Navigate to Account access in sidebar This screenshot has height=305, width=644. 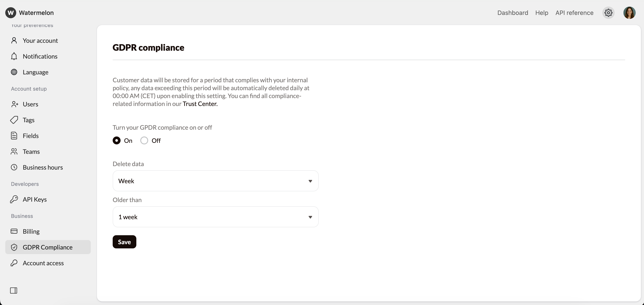tap(43, 263)
